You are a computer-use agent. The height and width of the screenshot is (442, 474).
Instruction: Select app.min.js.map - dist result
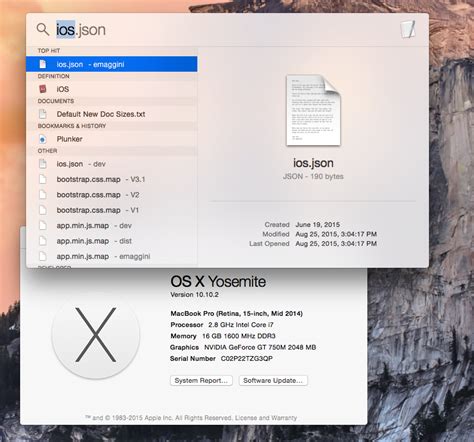point(112,241)
